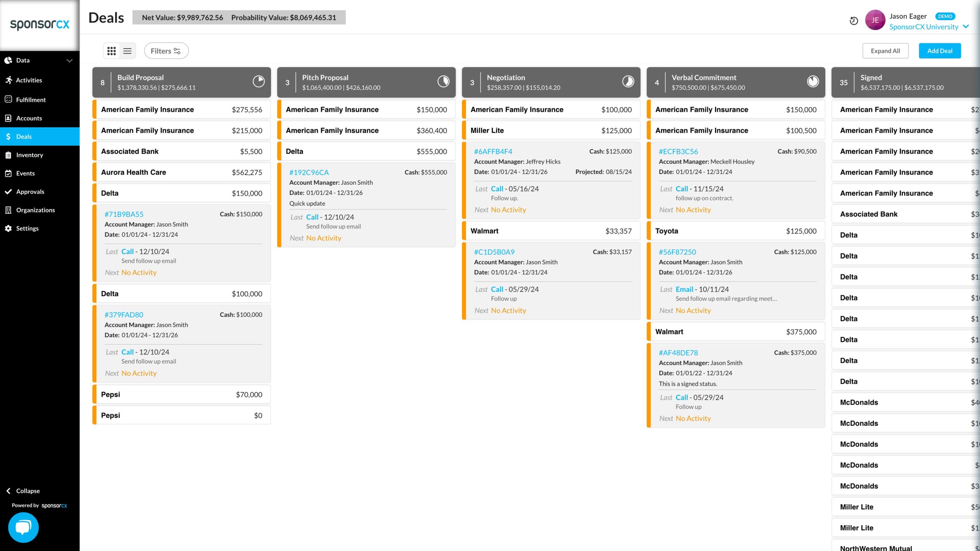Open the Filters panel
The height and width of the screenshot is (551, 980).
click(x=166, y=51)
